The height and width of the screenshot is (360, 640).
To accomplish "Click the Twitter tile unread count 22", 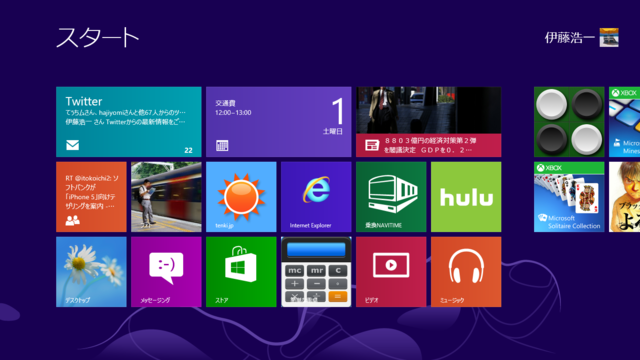I will pyautogui.click(x=188, y=150).
